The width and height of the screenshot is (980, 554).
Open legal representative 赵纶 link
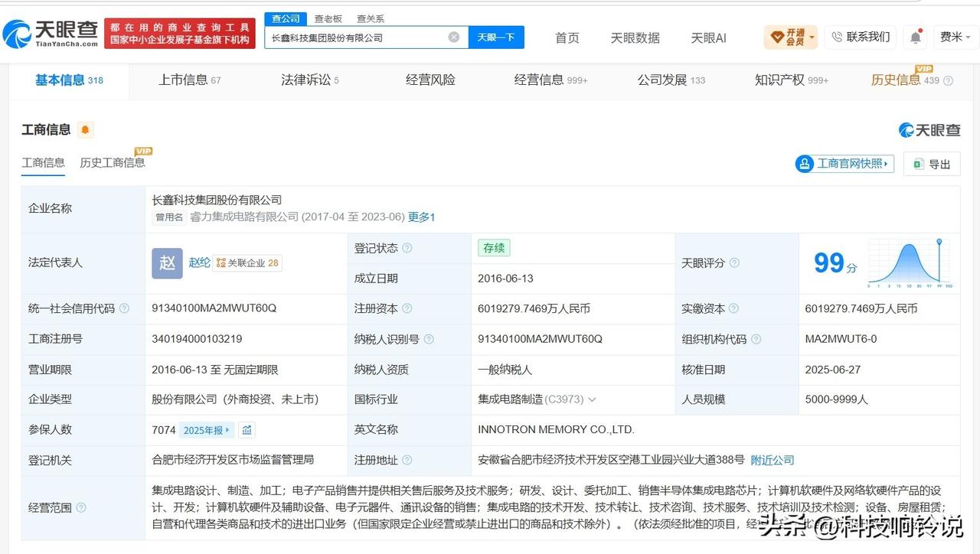(199, 262)
